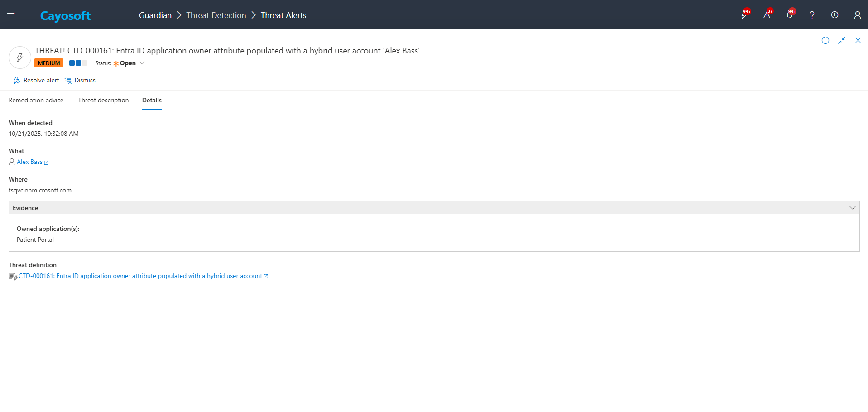Open the CTD-000161 threat definition link

coord(140,276)
